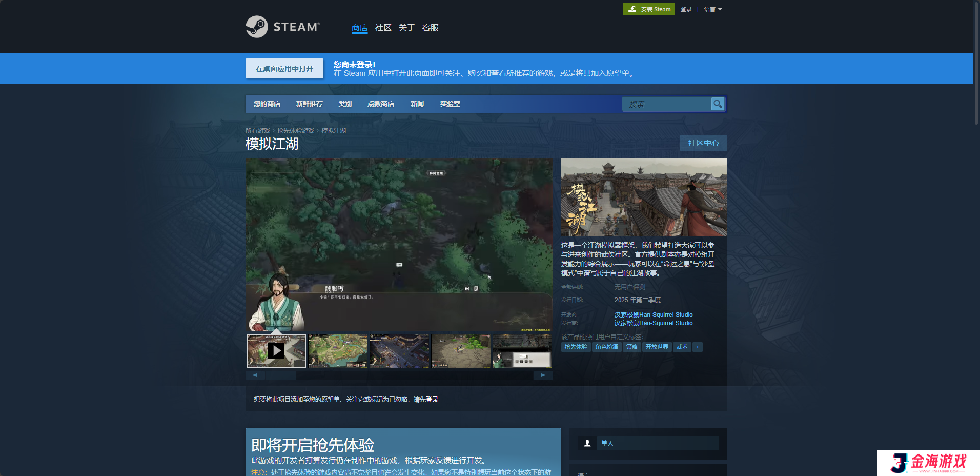The height and width of the screenshot is (476, 980).
Task: Open the 客服 support page
Action: point(431,28)
